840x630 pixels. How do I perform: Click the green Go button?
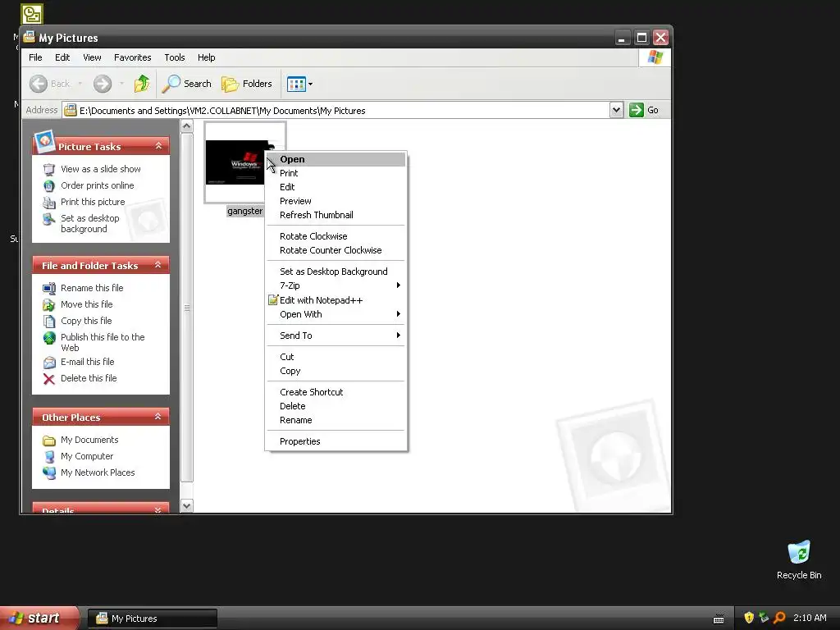coord(644,110)
